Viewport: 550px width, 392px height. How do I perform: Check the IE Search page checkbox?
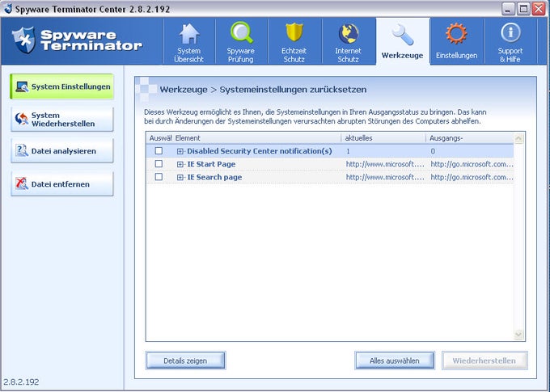tap(159, 177)
